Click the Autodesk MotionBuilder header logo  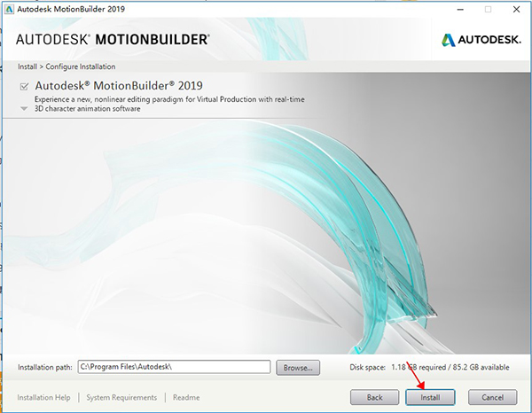113,40
